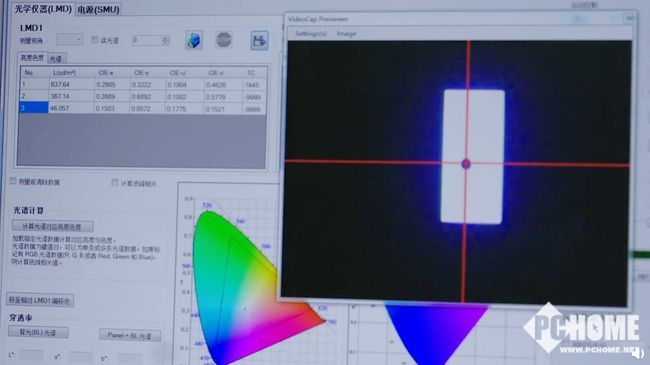650x365 pixels.
Task: Click the blue globe measure icon
Action: pos(194,41)
